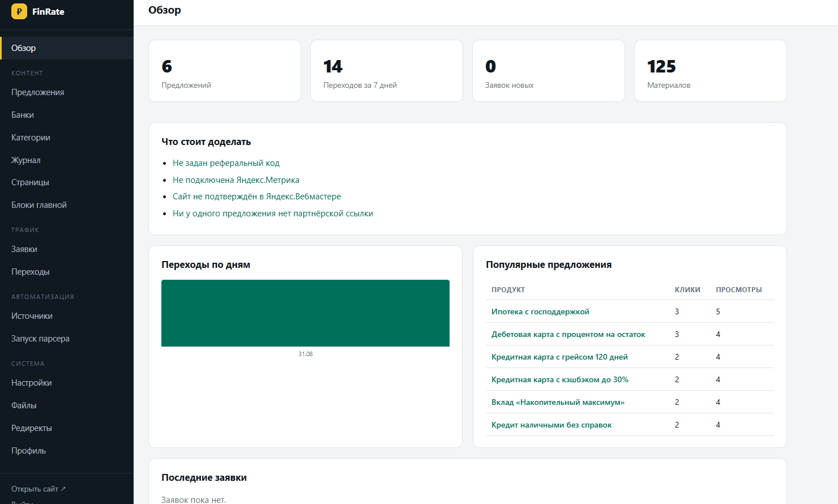Open 'Сайт не подтверждён в Яндекс.Вебмастере' link
This screenshot has height=504, width=838.
click(256, 197)
